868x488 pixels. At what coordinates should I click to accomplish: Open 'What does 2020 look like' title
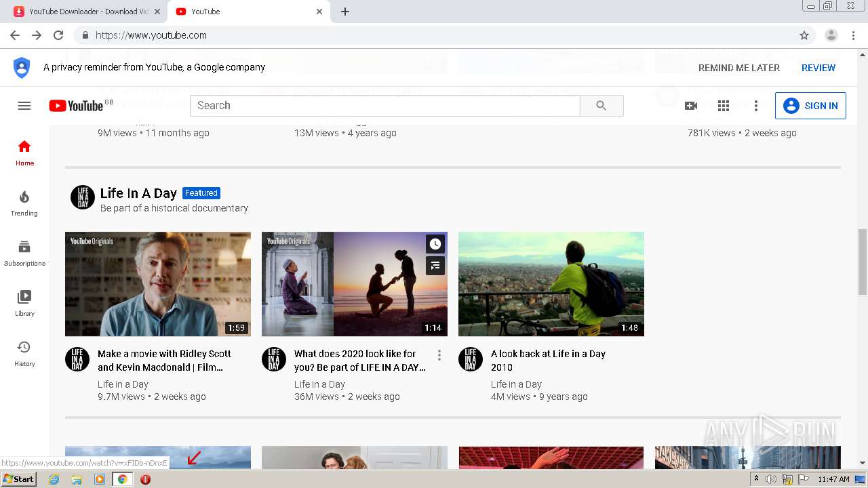pos(360,361)
